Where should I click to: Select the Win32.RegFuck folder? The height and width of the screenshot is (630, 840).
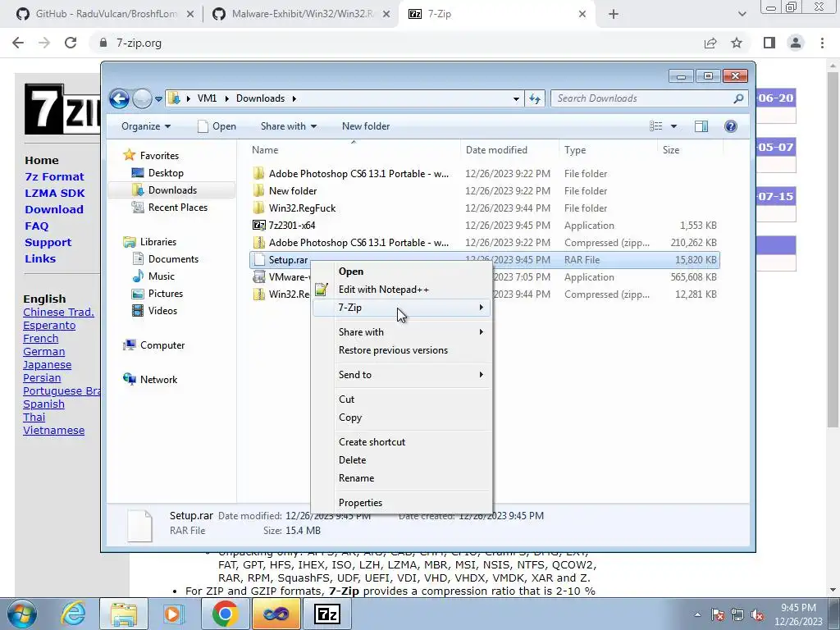coord(302,208)
